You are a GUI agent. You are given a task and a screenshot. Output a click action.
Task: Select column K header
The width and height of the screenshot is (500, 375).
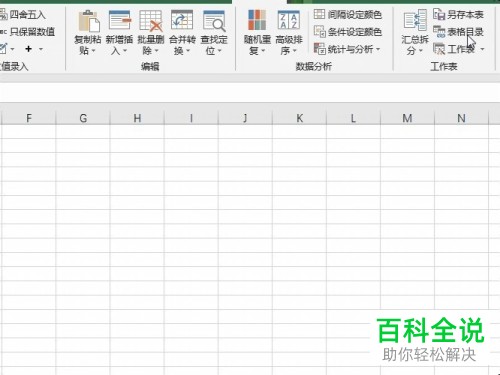point(299,118)
